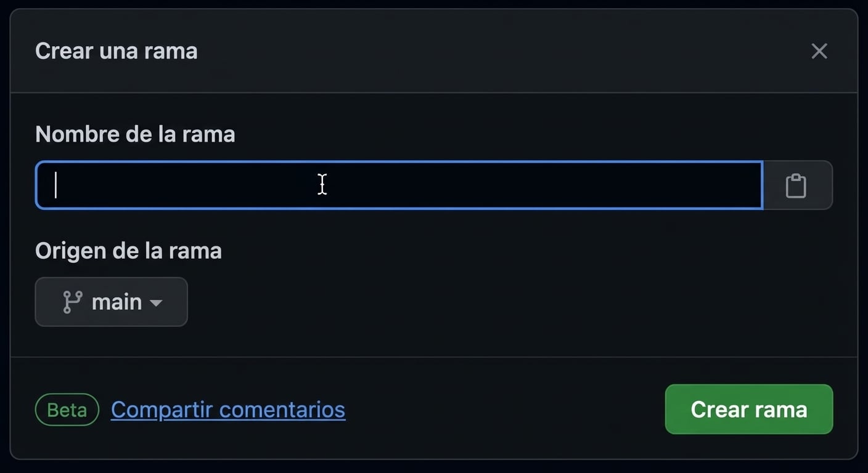Viewport: 868px width, 473px height.
Task: Expand the Origen de la rama selector
Action: coord(112,302)
